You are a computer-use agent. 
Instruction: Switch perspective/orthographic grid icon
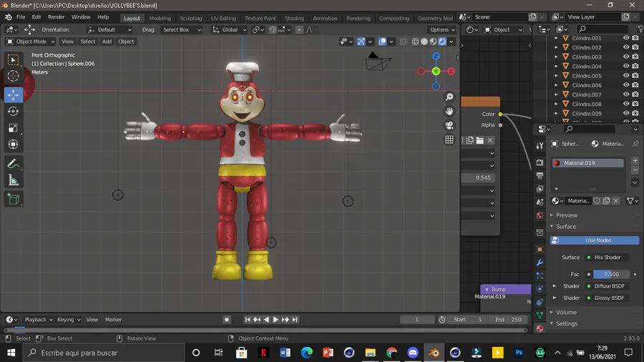click(449, 140)
